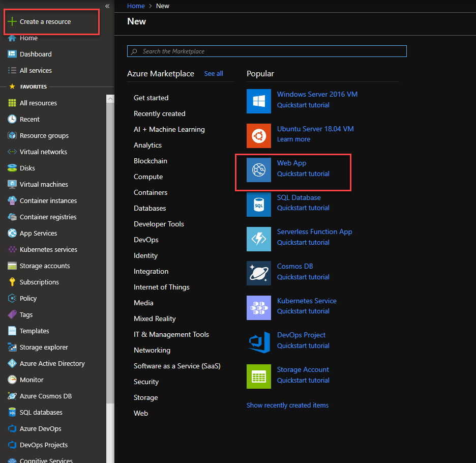Select the Developer Tools category

point(159,224)
